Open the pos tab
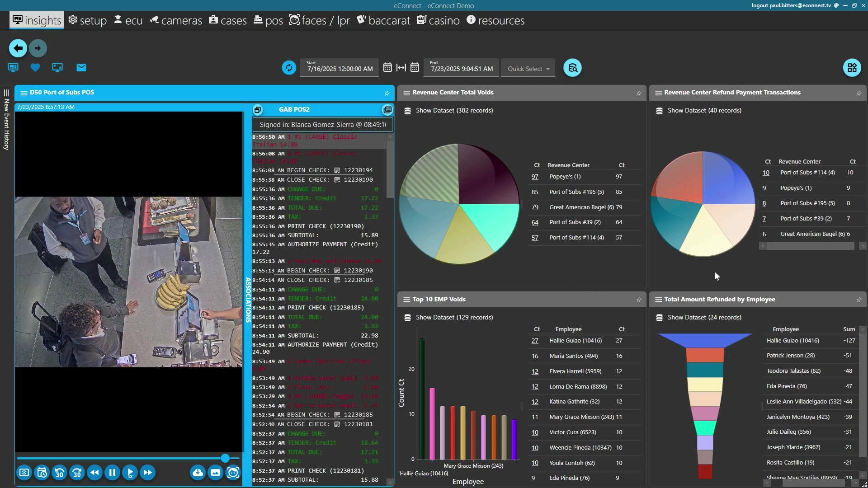 [x=268, y=20]
